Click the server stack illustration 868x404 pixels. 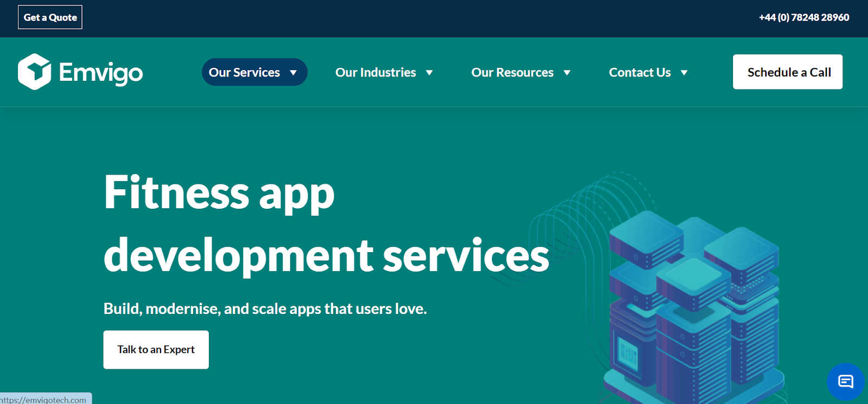coord(694,306)
